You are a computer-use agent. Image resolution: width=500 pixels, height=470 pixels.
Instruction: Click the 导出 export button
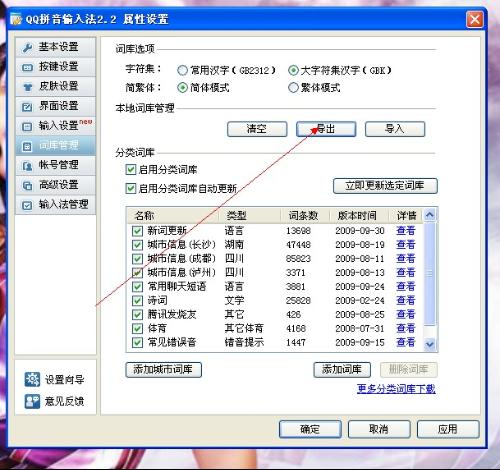tap(326, 129)
